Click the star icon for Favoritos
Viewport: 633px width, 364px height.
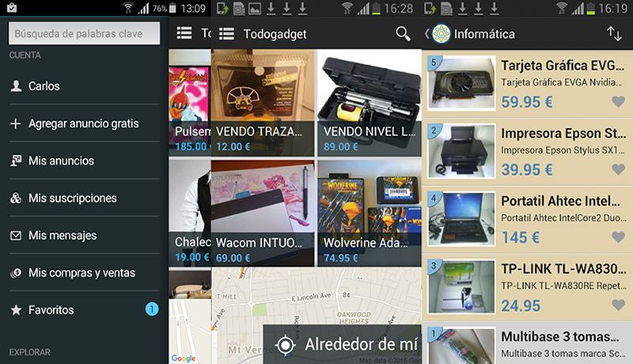point(16,310)
